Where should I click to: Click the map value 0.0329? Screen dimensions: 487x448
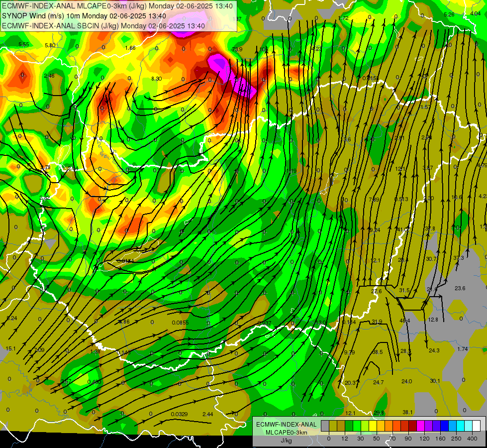pos(179,414)
